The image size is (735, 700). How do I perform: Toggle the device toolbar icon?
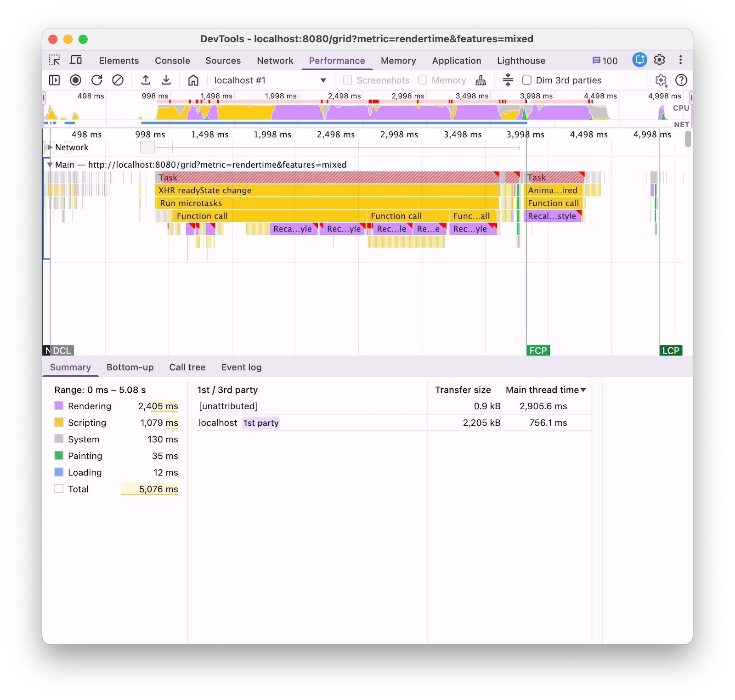[76, 60]
